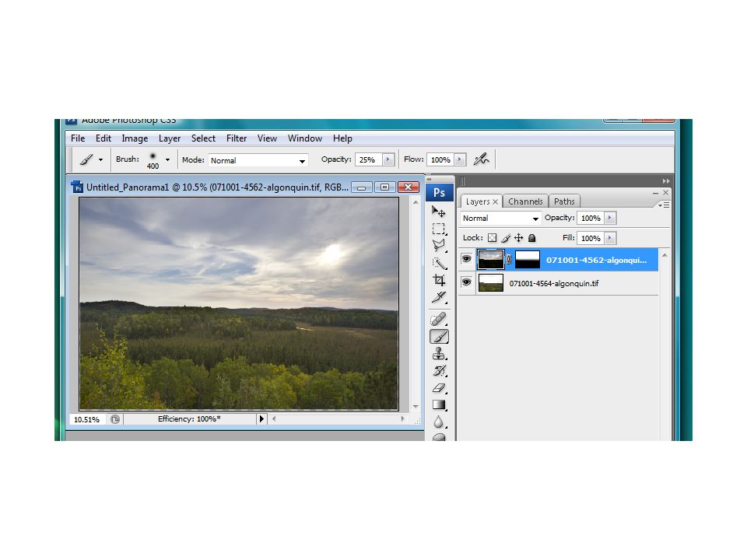747x560 pixels.
Task: Open the Filter menu
Action: 237,138
